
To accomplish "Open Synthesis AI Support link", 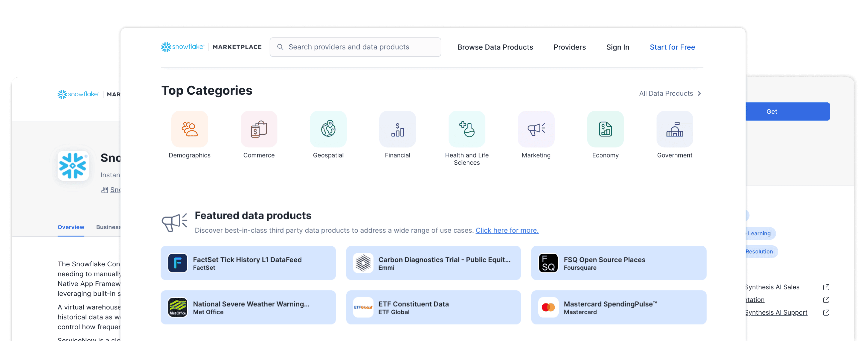I will [776, 312].
